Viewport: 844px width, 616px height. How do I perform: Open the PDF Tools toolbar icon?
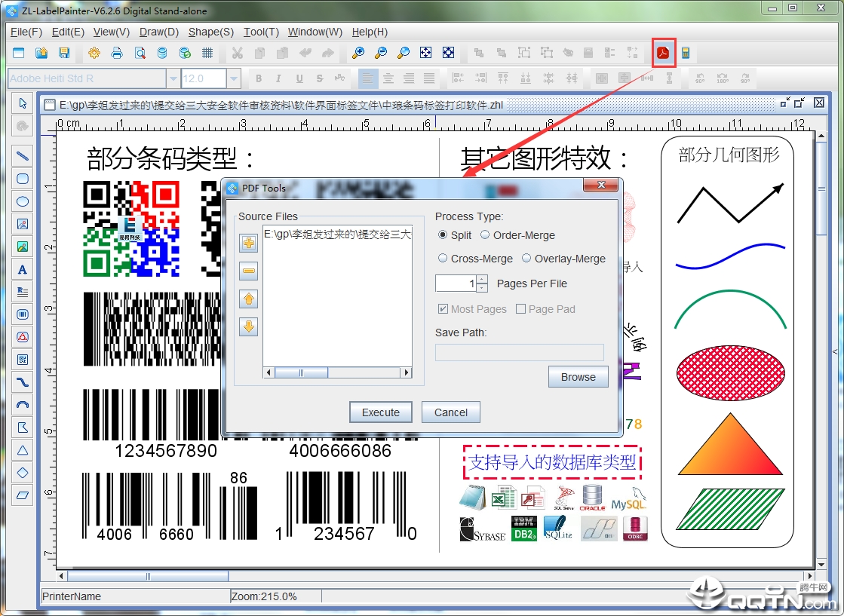pos(663,53)
